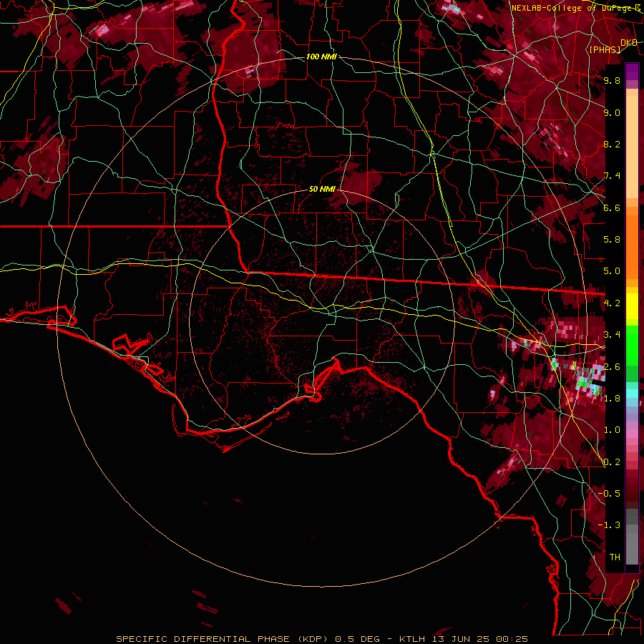Select the 5.8 scale value
The width and height of the screenshot is (644, 644).
(612, 240)
